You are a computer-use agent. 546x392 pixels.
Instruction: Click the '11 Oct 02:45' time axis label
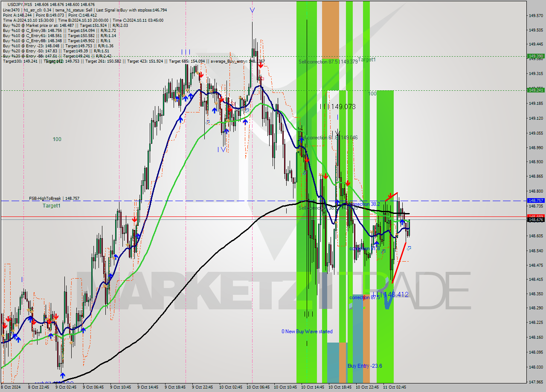coord(395,387)
